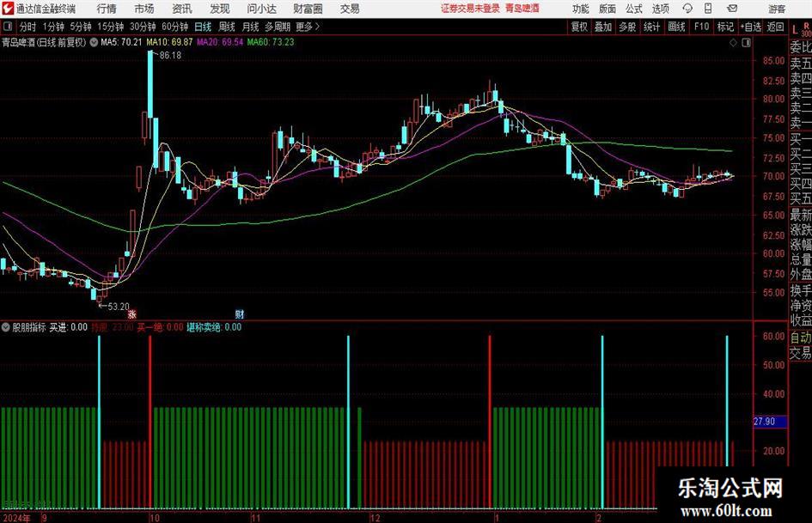Switch to 30分钟 period tab
This screenshot has height=523, width=812.
(143, 27)
